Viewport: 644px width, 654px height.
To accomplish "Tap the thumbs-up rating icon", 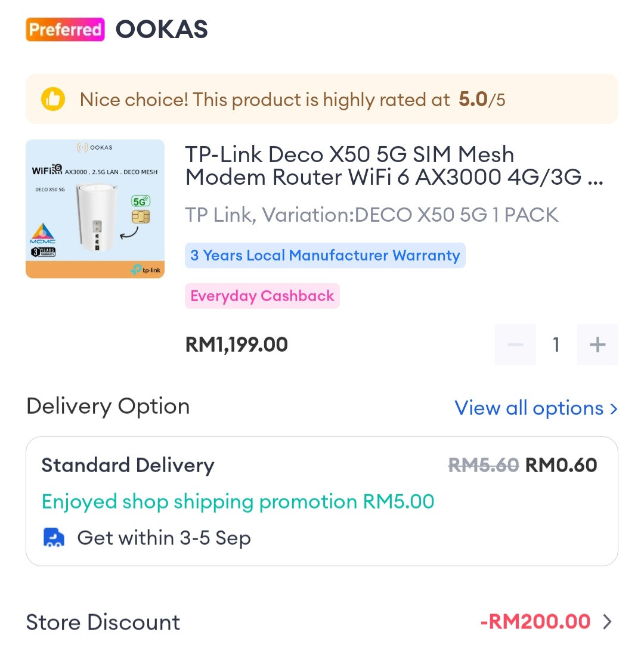I will pyautogui.click(x=53, y=99).
